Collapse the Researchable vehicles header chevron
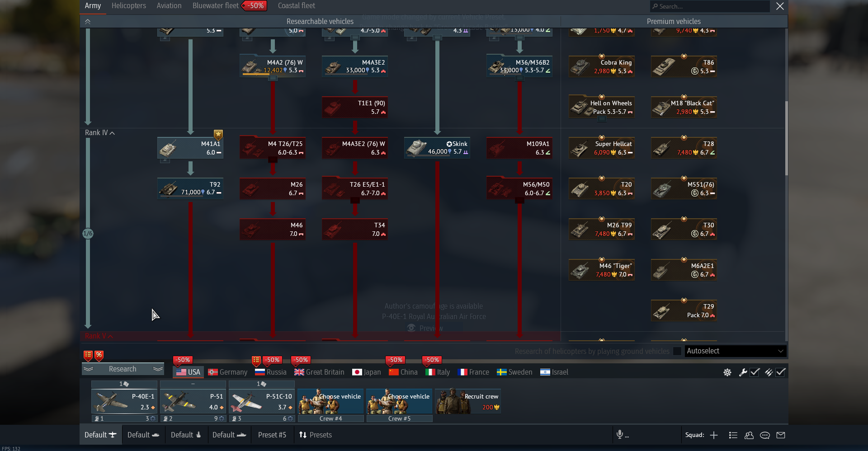Screen dimensions: 868x451 tap(88, 21)
